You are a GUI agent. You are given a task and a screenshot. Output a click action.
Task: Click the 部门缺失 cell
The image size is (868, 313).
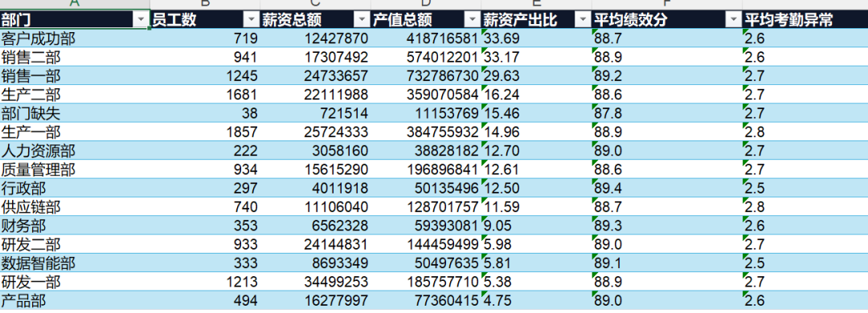[x=75, y=114]
